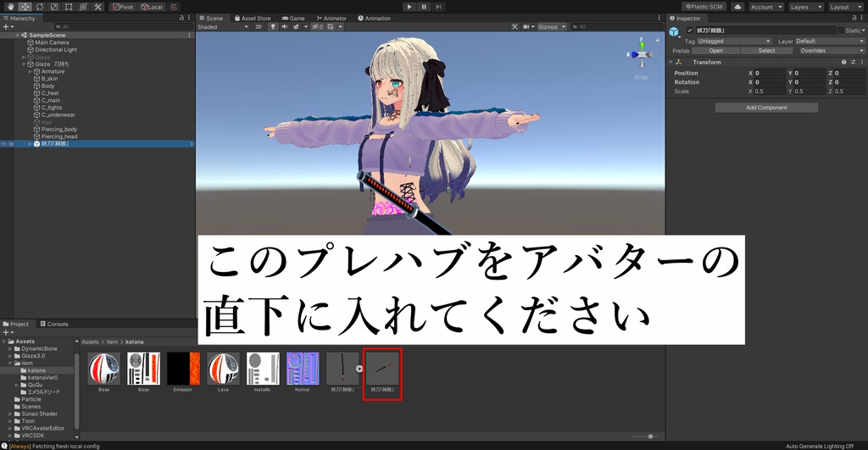Open the Account dropdown

click(x=766, y=7)
